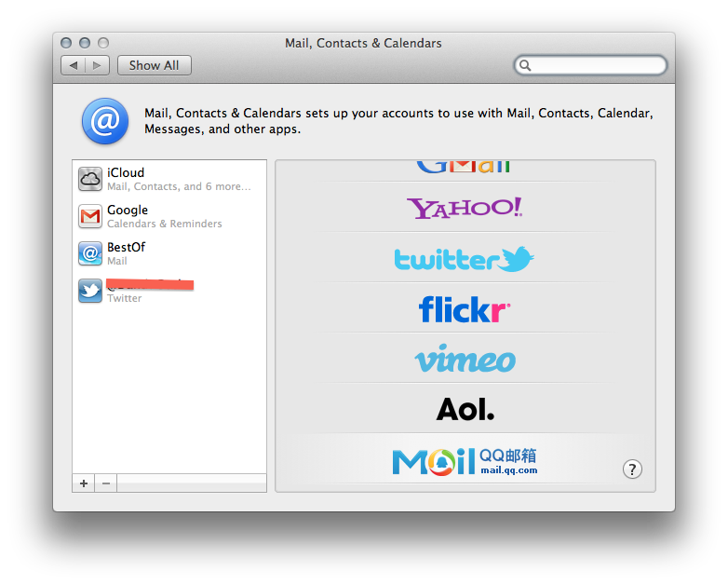This screenshot has width=728, height=585.
Task: Click the large blue @ header icon
Action: point(105,122)
